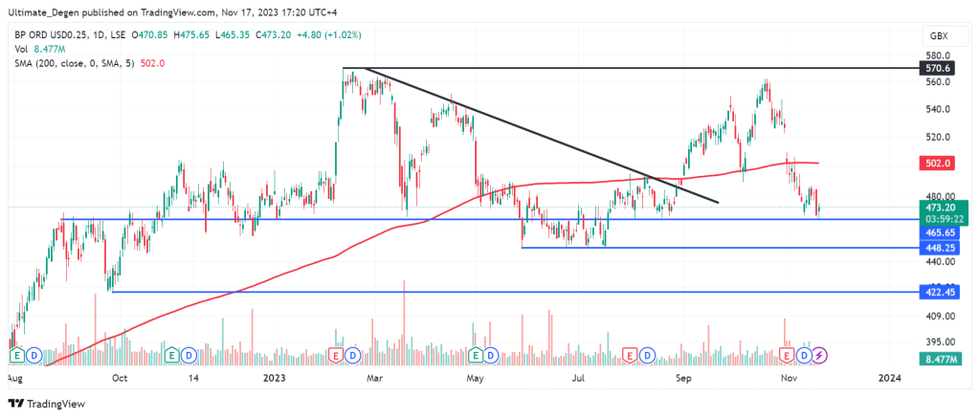Click the BP ORD USD0.25 symbol title
Screen dimensions: 980x418
(x=54, y=35)
